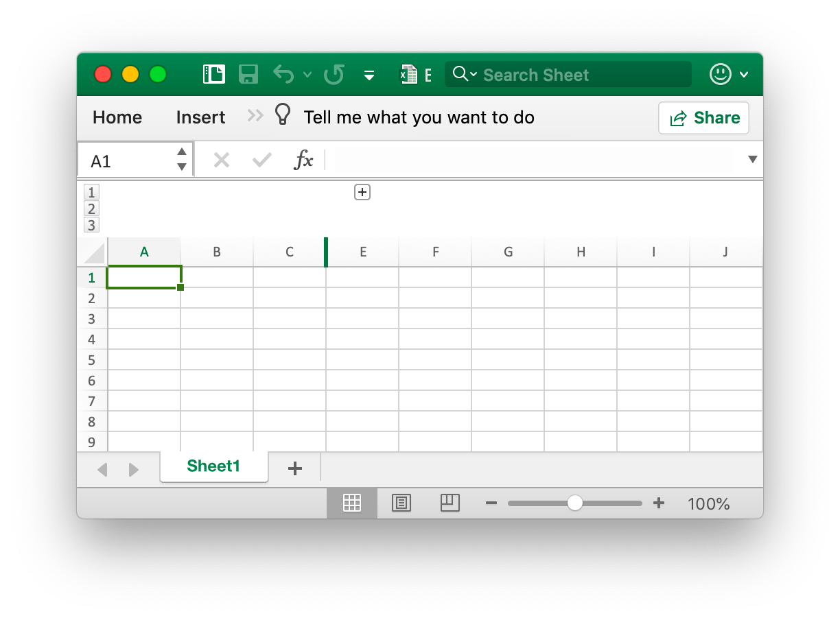
Task: Open the Undo history dropdown arrow
Action: tap(307, 75)
